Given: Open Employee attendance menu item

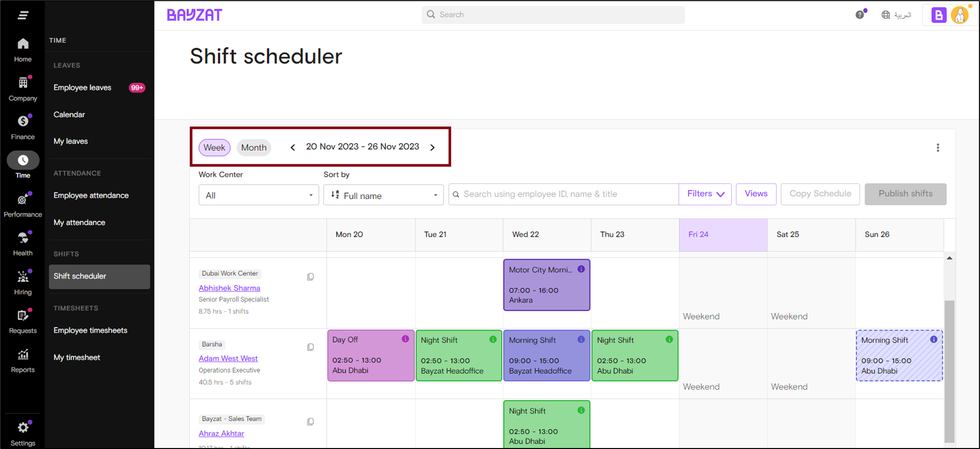Looking at the screenshot, I should (x=91, y=195).
